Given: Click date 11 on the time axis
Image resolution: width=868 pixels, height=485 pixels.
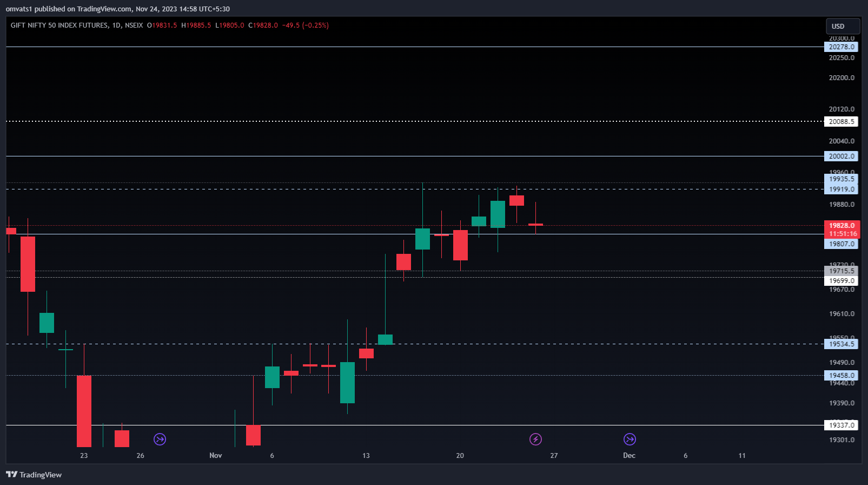Looking at the screenshot, I should click(742, 455).
